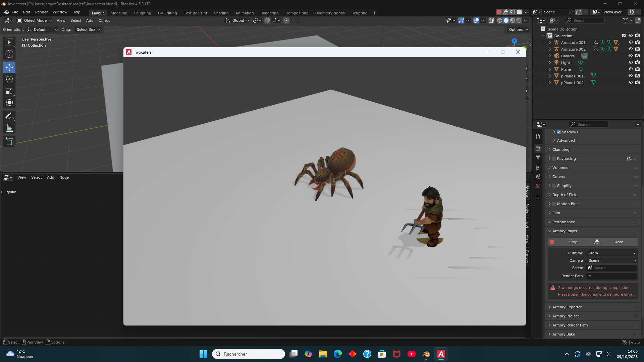The width and height of the screenshot is (644, 362).
Task: Activate the Move tool
Action: pyautogui.click(x=9, y=67)
